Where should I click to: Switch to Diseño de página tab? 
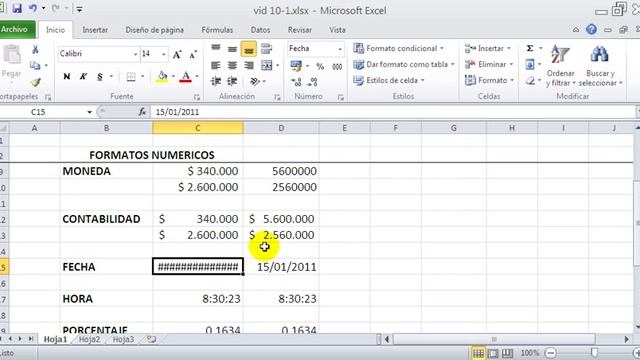click(154, 30)
